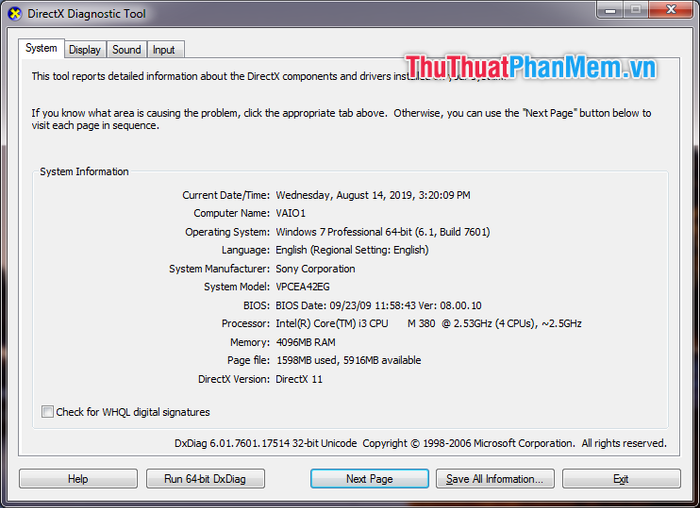Image resolution: width=700 pixels, height=508 pixels.
Task: Click the disabled maximize button
Action: [636, 9]
